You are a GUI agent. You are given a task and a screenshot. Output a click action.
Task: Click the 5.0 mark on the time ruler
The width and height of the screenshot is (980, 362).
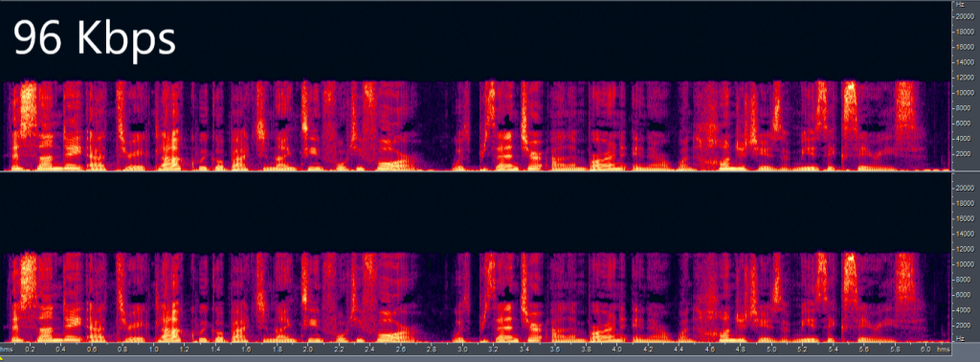coord(771,349)
